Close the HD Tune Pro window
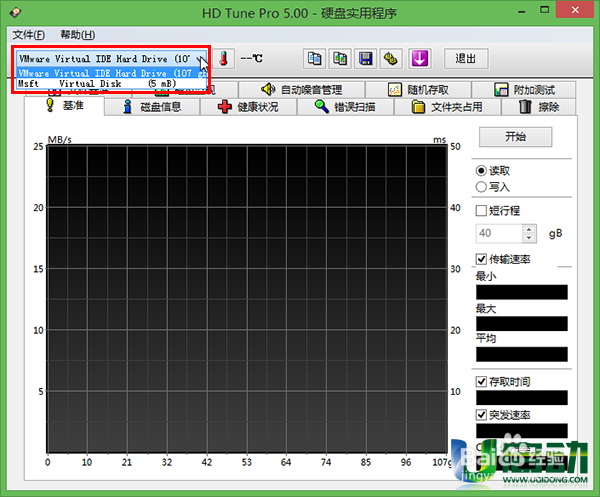 click(x=575, y=10)
